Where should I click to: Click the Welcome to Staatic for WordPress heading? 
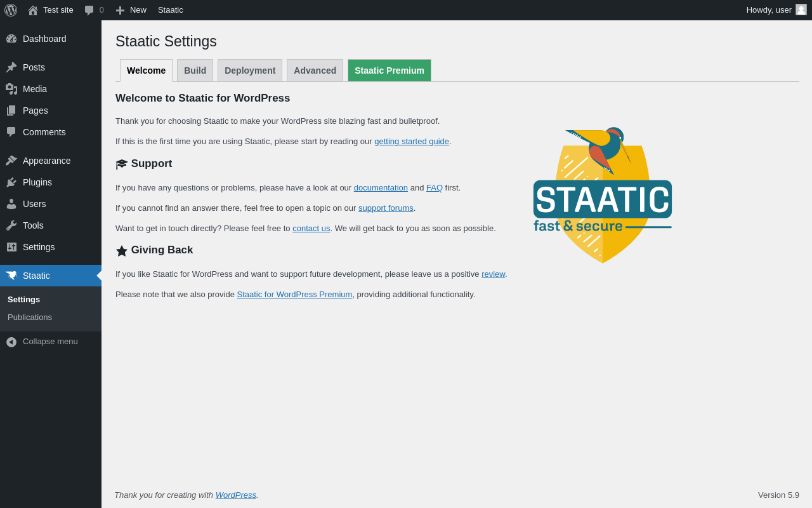click(x=203, y=98)
